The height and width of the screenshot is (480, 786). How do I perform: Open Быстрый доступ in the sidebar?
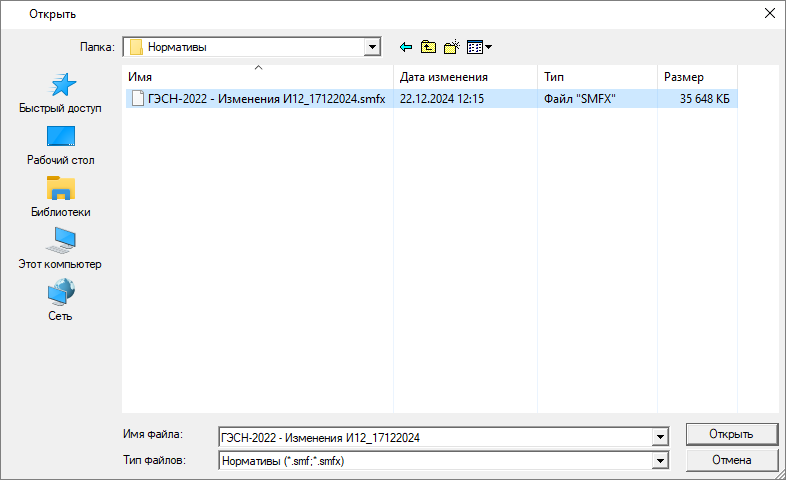[60, 93]
